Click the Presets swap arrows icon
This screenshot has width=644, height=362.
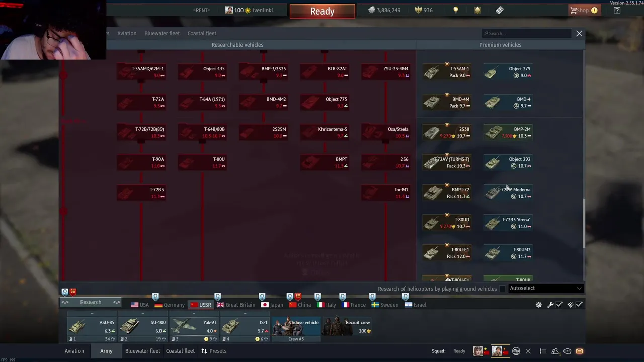pos(204,351)
